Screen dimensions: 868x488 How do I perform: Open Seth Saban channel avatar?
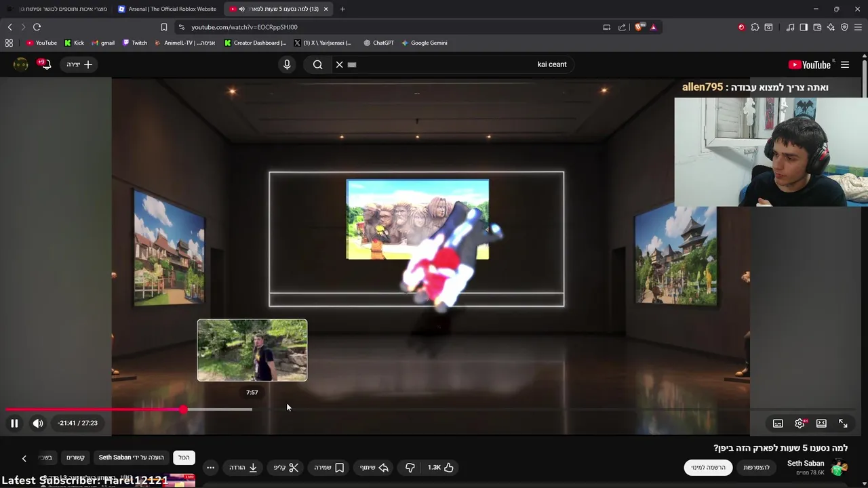point(840,467)
